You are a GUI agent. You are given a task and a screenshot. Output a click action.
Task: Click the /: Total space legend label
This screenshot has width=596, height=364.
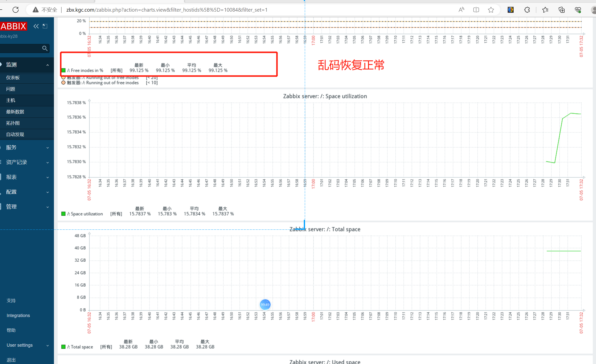click(x=80, y=347)
